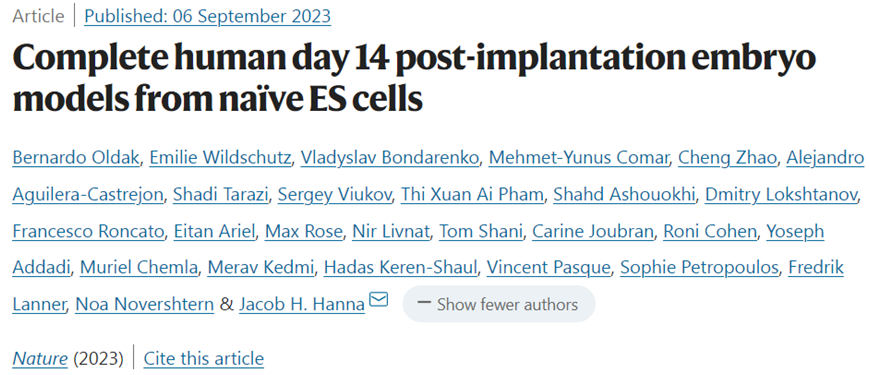The height and width of the screenshot is (375, 869).
Task: Select author Jacob H. Hanna
Action: [x=302, y=304]
